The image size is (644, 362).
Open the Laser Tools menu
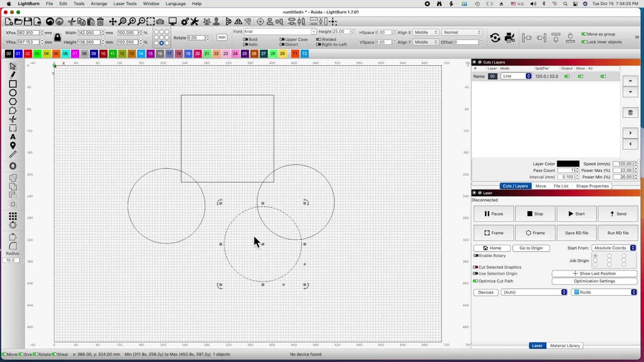125,4
